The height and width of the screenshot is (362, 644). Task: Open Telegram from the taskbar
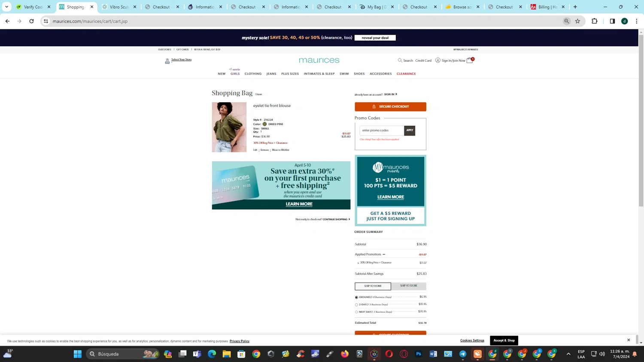[463, 354]
